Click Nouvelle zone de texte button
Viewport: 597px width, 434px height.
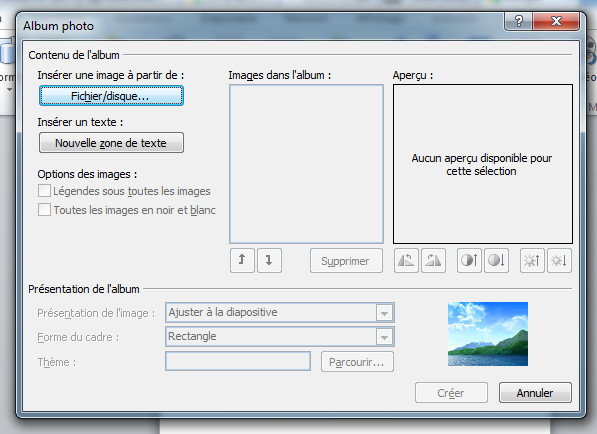[111, 143]
